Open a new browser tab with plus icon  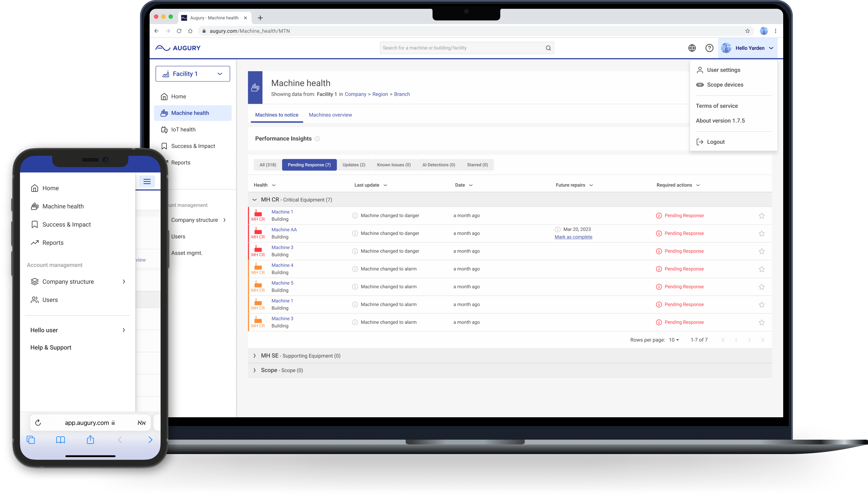click(260, 18)
